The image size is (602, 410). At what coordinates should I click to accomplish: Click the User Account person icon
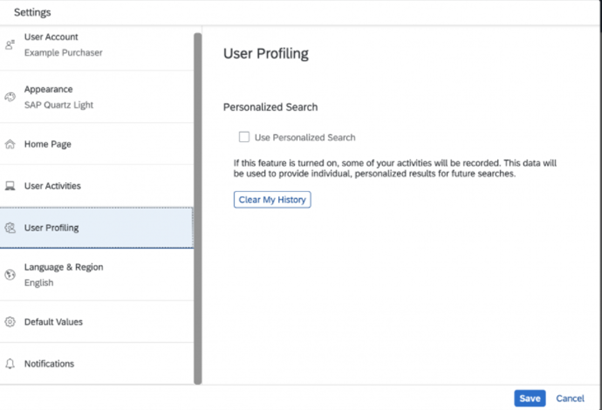pyautogui.click(x=10, y=45)
